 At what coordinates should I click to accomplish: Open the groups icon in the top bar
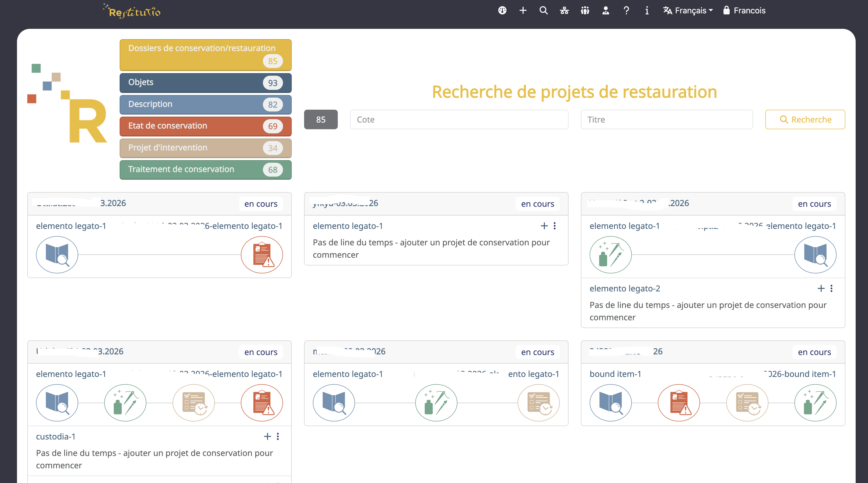(584, 11)
